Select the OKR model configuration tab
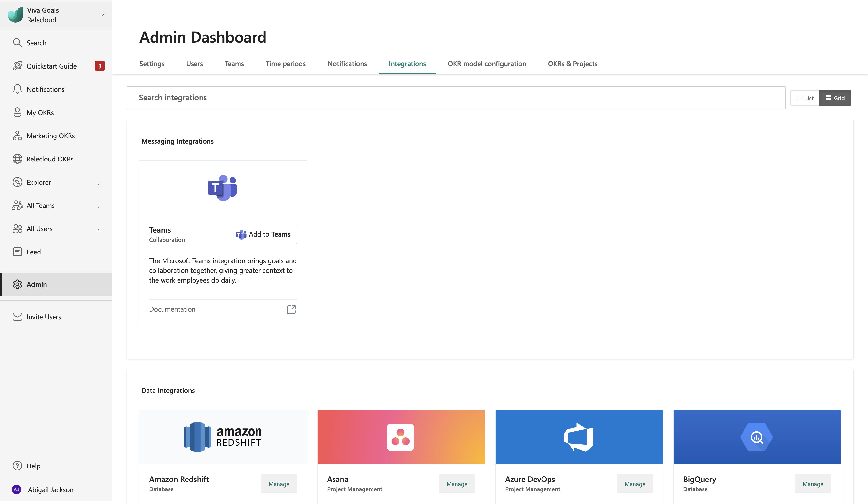This screenshot has height=504, width=868. pos(487,63)
